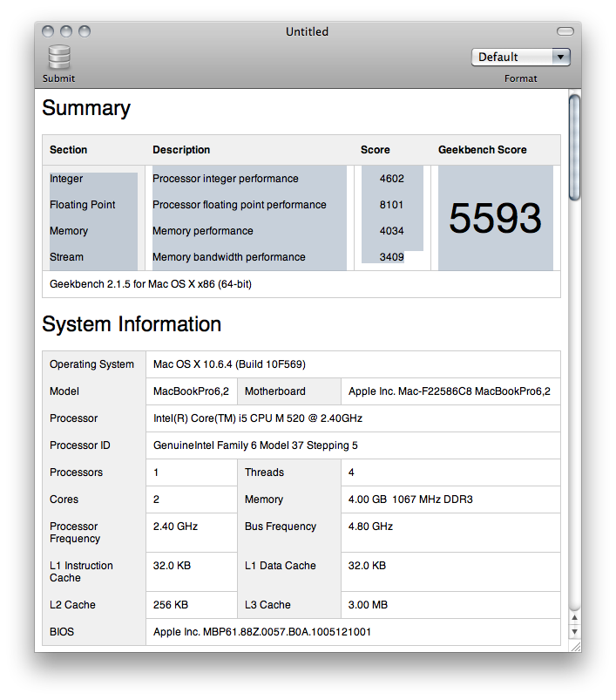Click the L1 Instruction Cache label
The height and width of the screenshot is (700, 616).
tap(81, 572)
